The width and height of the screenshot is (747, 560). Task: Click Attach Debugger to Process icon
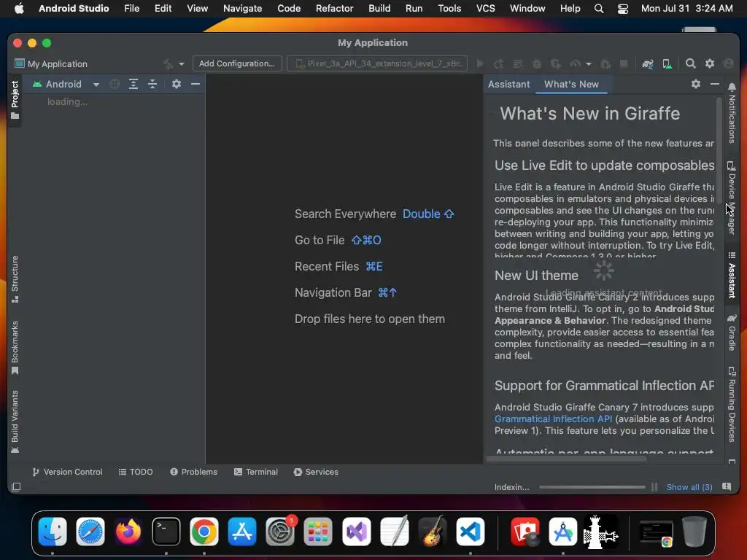[x=605, y=64]
